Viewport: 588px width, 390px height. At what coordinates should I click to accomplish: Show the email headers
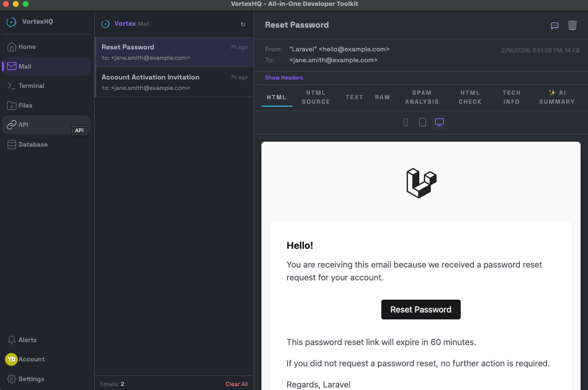tap(284, 78)
